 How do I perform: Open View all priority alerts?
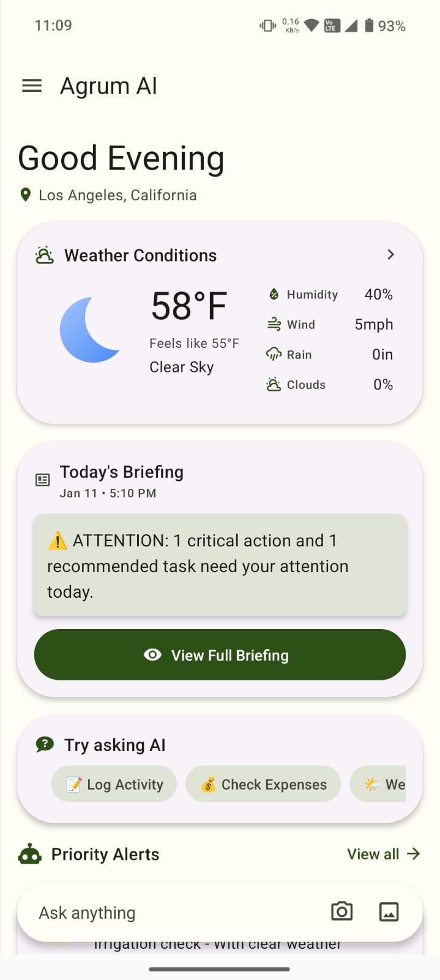(383, 853)
